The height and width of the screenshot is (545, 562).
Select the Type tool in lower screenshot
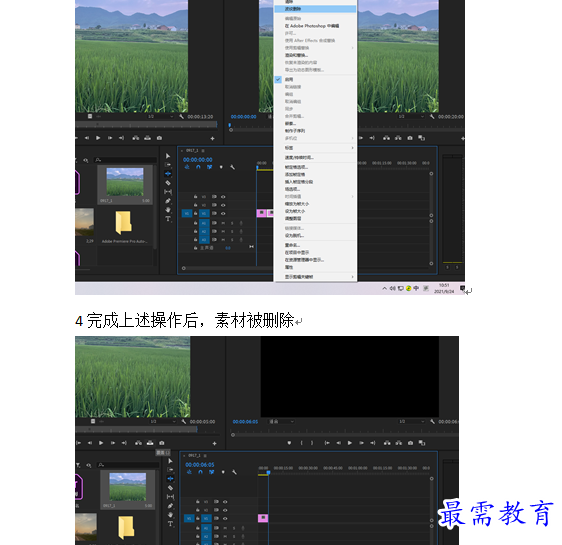click(x=170, y=524)
